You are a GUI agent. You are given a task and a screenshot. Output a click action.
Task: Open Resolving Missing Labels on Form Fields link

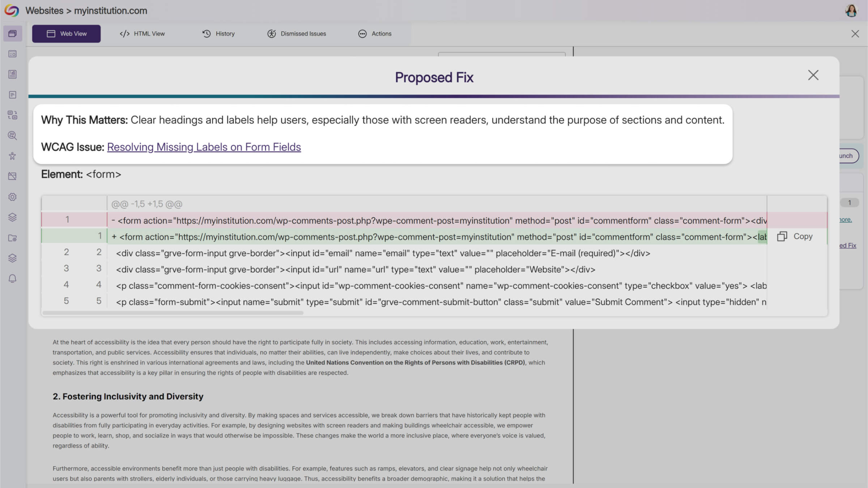pyautogui.click(x=204, y=147)
